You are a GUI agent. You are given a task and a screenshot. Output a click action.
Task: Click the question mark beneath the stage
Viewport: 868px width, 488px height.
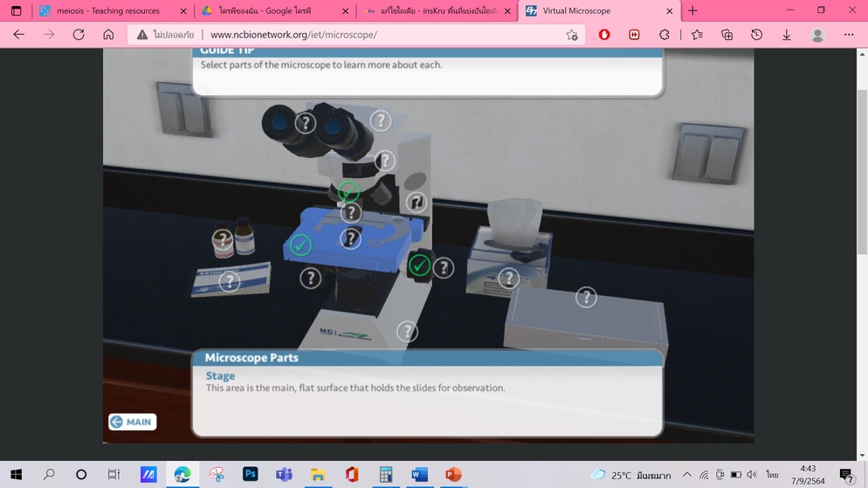click(x=311, y=278)
